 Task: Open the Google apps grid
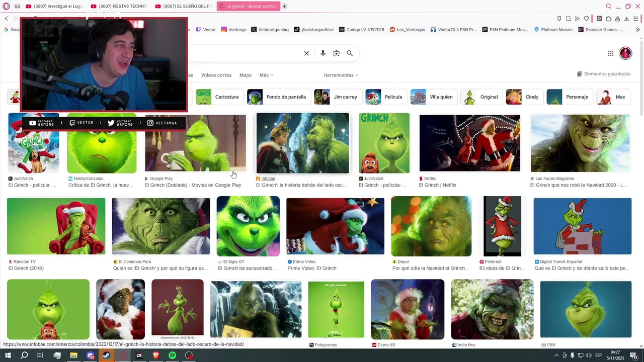coord(610,53)
